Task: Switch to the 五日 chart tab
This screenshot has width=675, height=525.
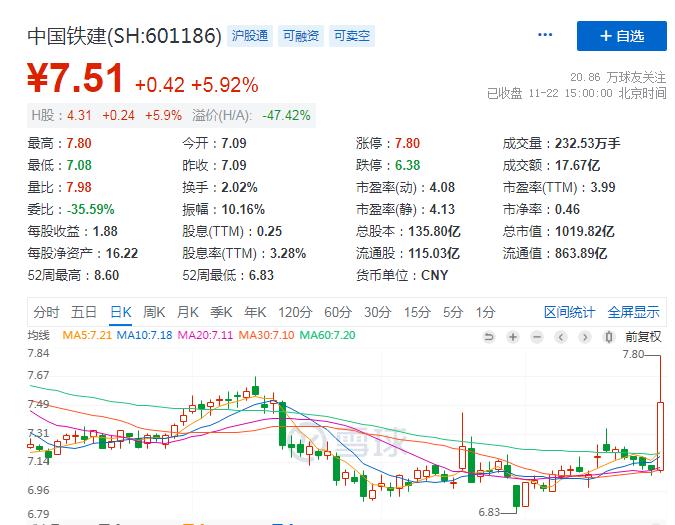Action: tap(84, 312)
